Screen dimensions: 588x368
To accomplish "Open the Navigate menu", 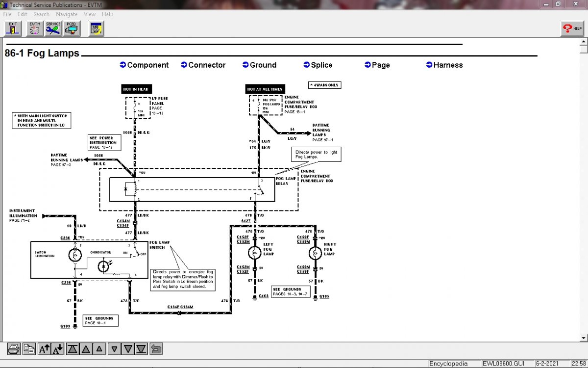I will click(x=67, y=14).
